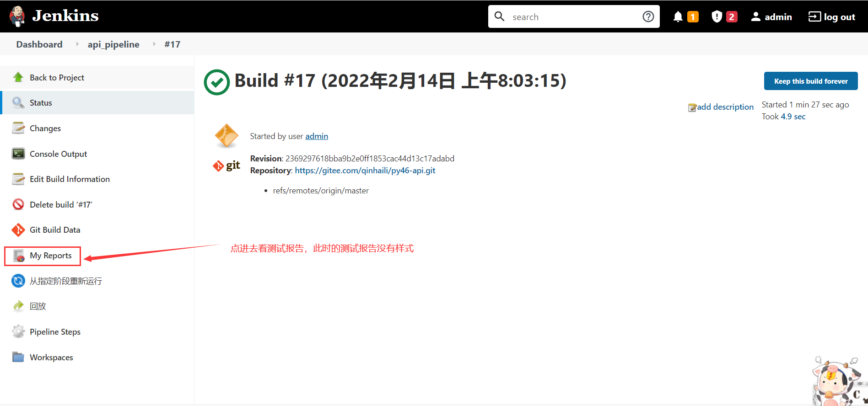Open My Reports in sidebar
Screen dimensions: 868x406
click(50, 256)
